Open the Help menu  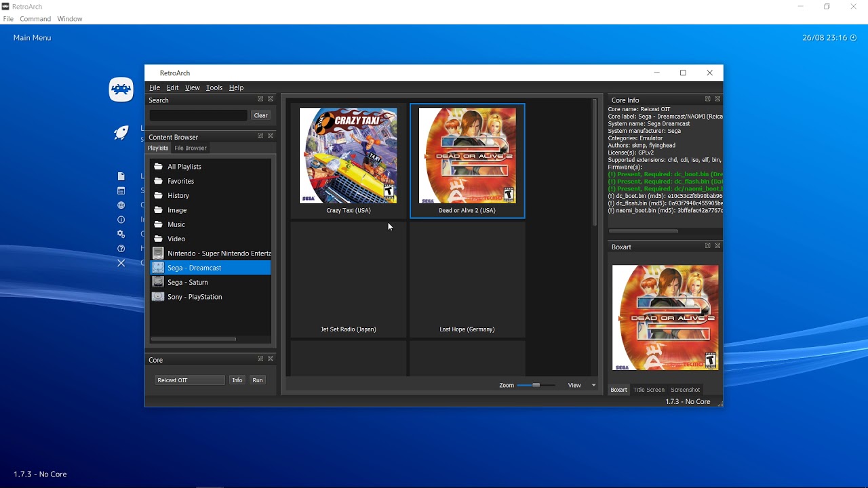236,87
